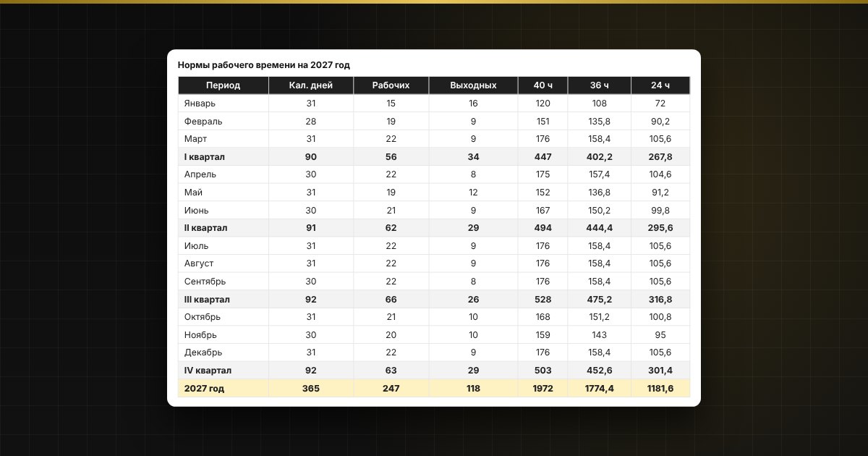The width and height of the screenshot is (868, 456).
Task: Click the 'III квартал' summary row label
Action: 208,300
